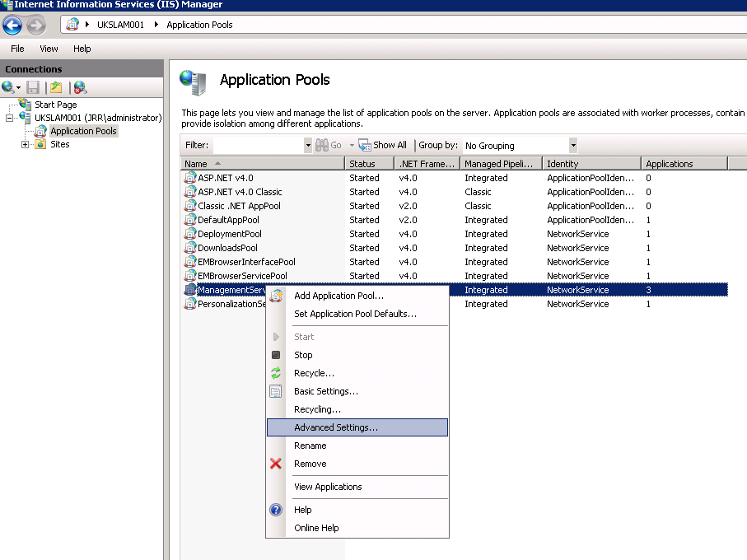This screenshot has height=560, width=747.
Task: Click the blue Help question mark icon
Action: tap(276, 510)
